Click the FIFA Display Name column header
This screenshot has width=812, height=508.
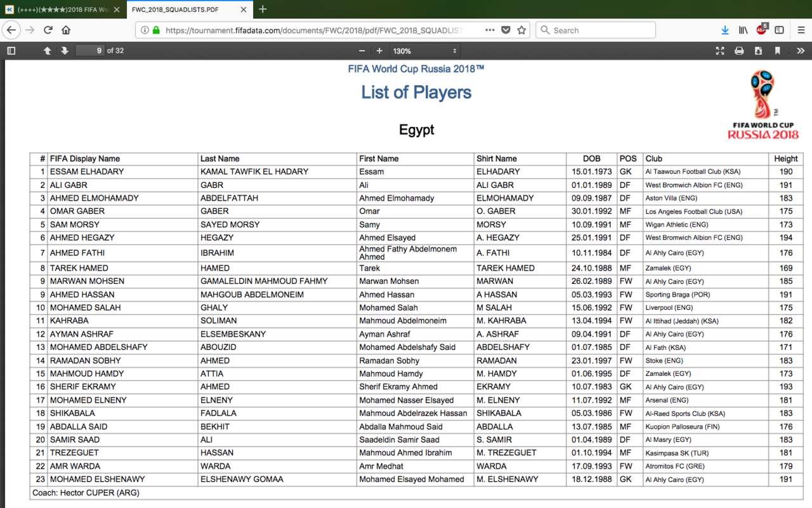click(85, 159)
